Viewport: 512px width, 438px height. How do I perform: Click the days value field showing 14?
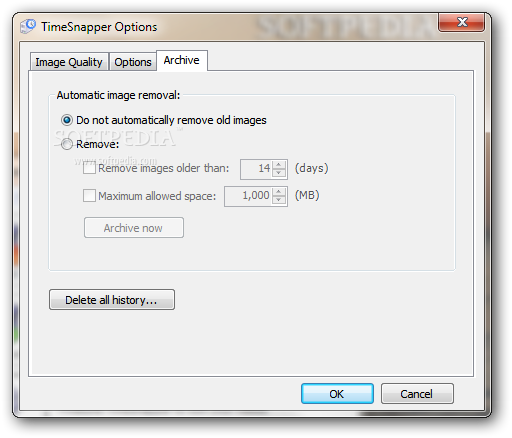(x=256, y=169)
